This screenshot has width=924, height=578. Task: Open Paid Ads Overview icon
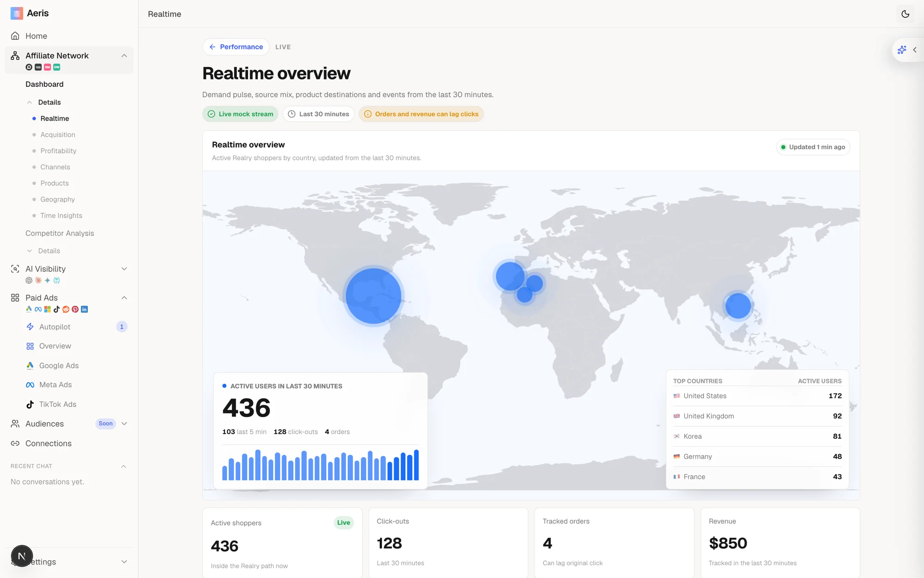pyautogui.click(x=30, y=346)
